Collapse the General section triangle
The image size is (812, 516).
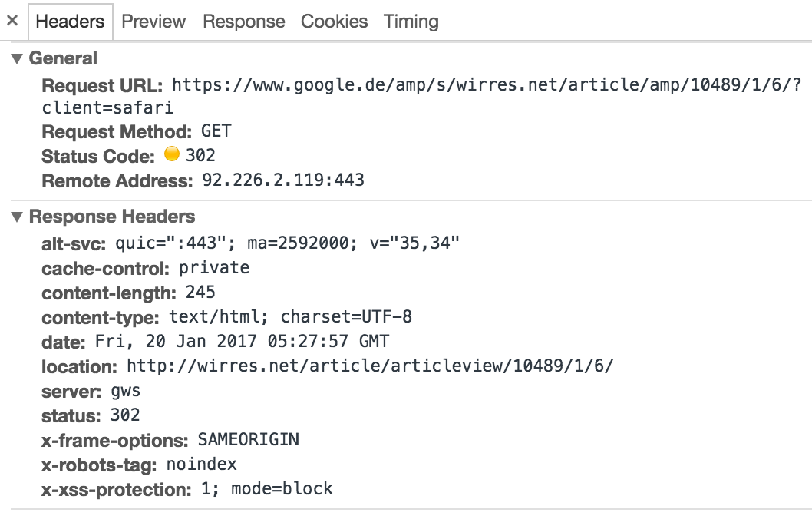18,59
